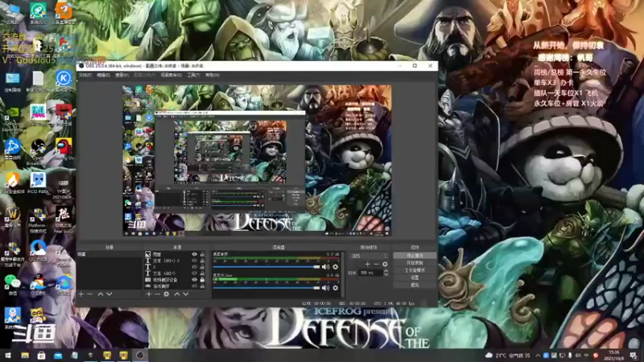Toggle visibility of 显示器捕获 source
This screenshot has width=644, height=362.
point(194,286)
